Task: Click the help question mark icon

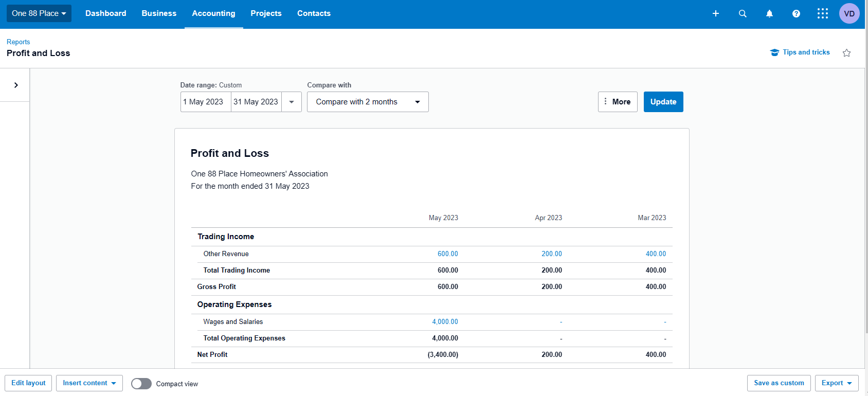Action: (796, 13)
